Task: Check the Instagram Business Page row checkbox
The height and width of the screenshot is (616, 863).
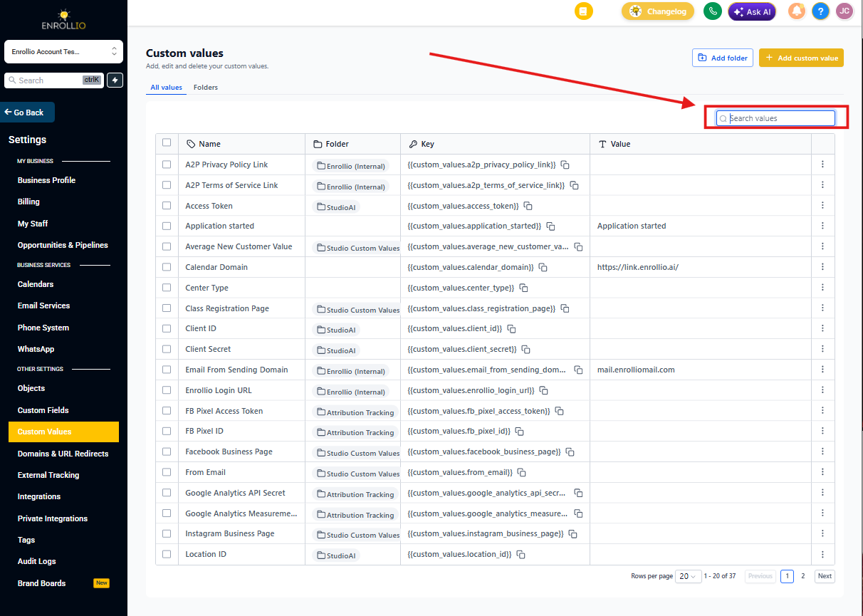Action: point(167,533)
